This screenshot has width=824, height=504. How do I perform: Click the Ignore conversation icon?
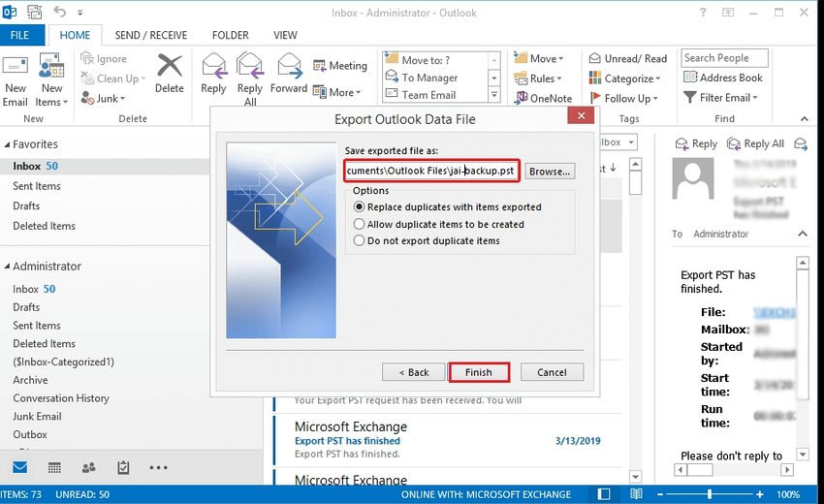87,58
